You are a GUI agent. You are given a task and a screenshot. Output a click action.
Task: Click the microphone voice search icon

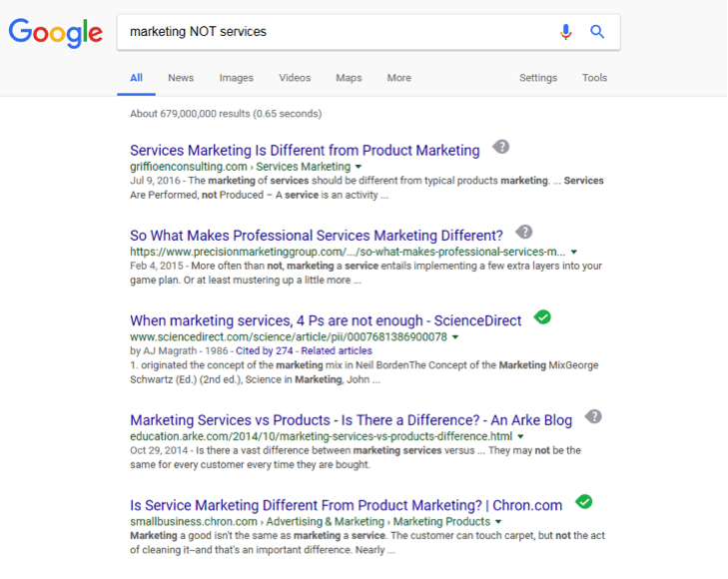pyautogui.click(x=566, y=32)
